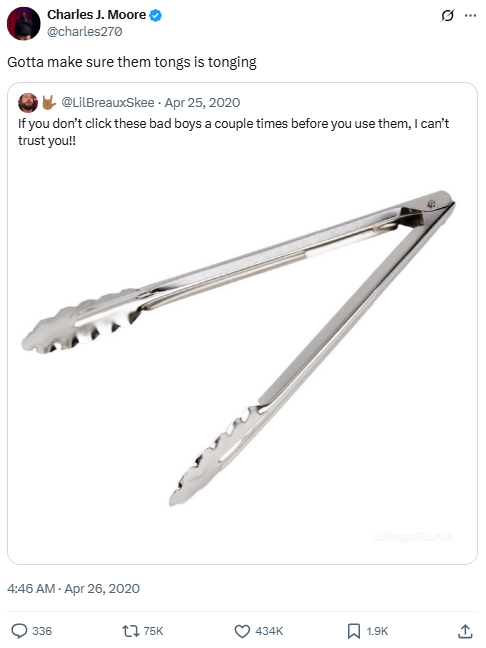
Task: Open the quoted tweet author avatar
Action: point(28,102)
